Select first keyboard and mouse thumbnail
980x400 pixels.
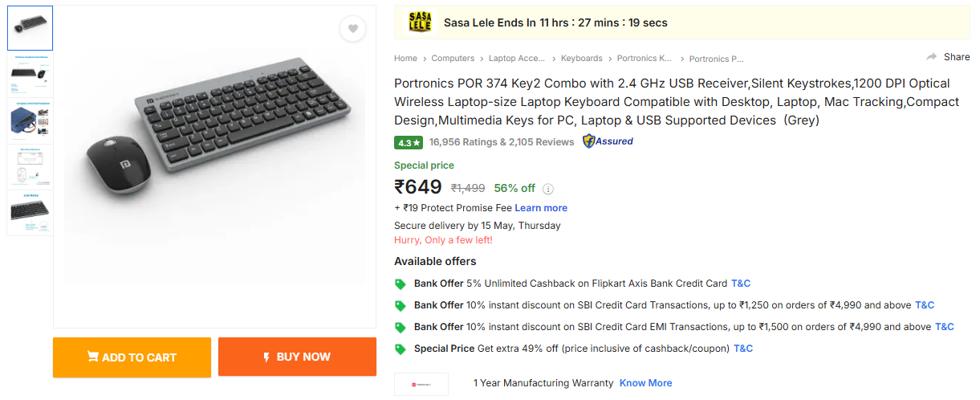tap(30, 28)
